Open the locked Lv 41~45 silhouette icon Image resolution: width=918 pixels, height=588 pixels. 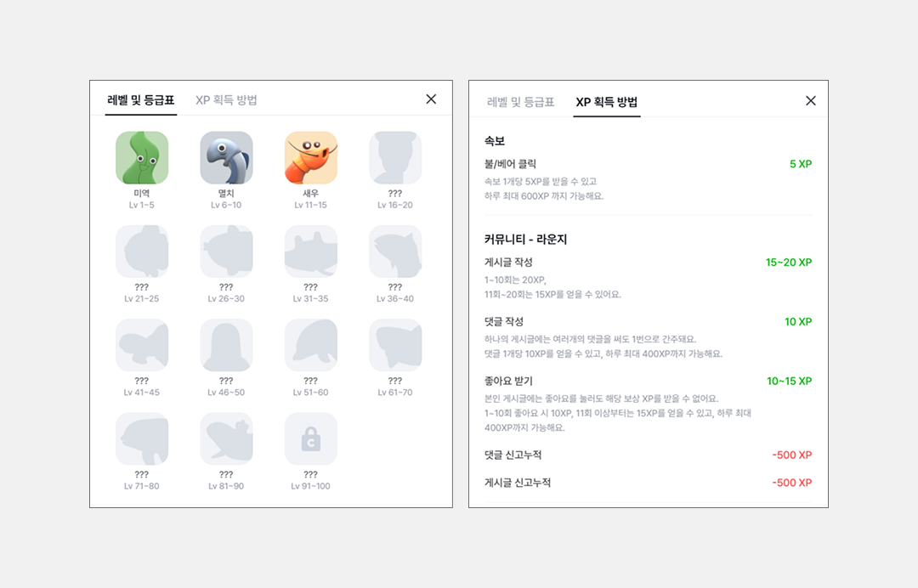click(x=142, y=345)
